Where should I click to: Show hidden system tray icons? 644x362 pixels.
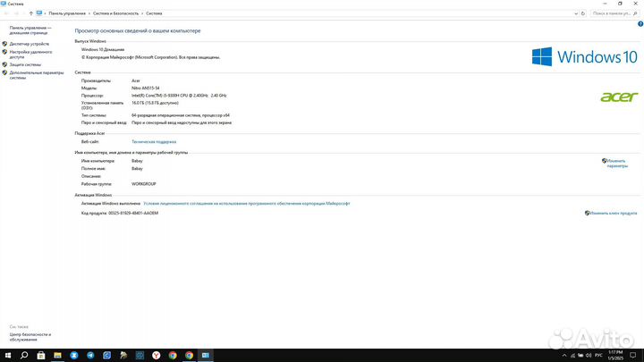[x=563, y=356]
